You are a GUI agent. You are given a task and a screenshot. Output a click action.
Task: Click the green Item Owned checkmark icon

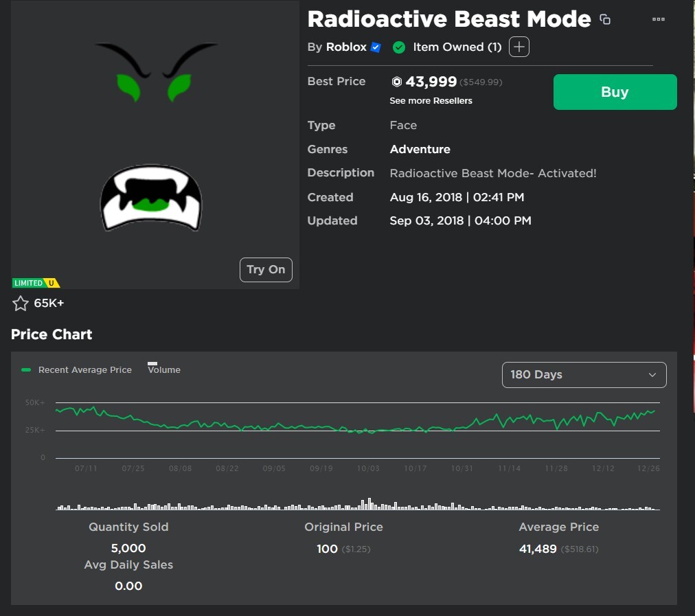[x=399, y=47]
